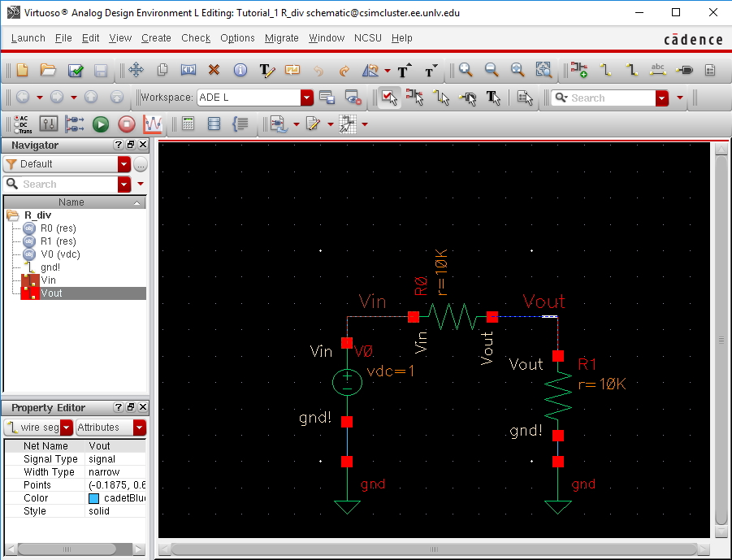The width and height of the screenshot is (732, 560).
Task: Stop the simulation with the red stop button
Action: click(126, 124)
